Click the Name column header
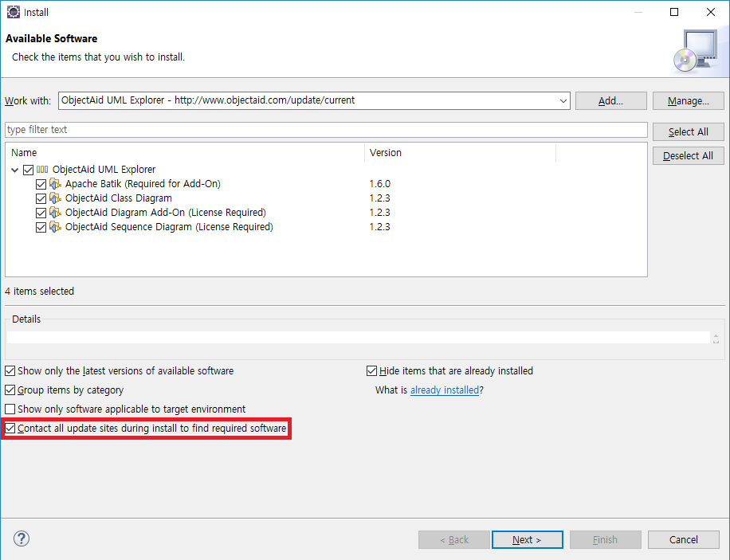 186,153
